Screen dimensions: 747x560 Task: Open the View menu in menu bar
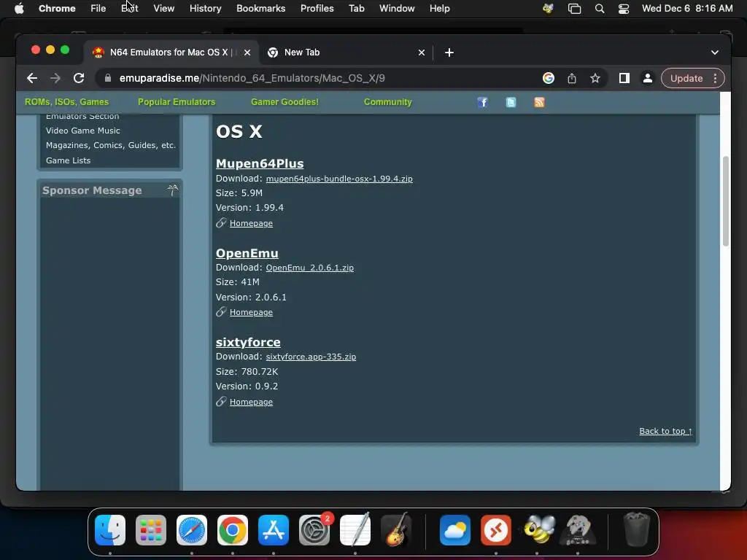[164, 9]
